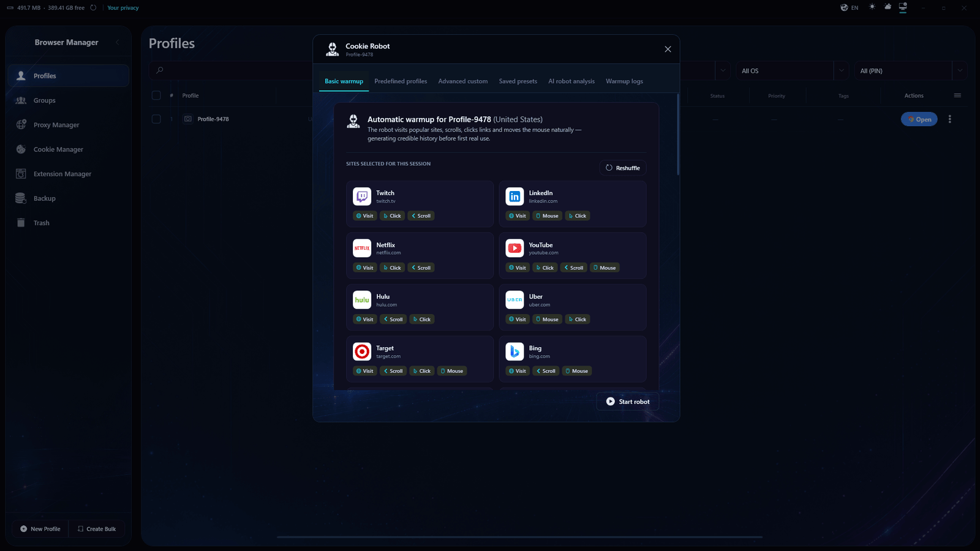Open the table columns menu icon
The height and width of the screenshot is (551, 980).
point(957,96)
